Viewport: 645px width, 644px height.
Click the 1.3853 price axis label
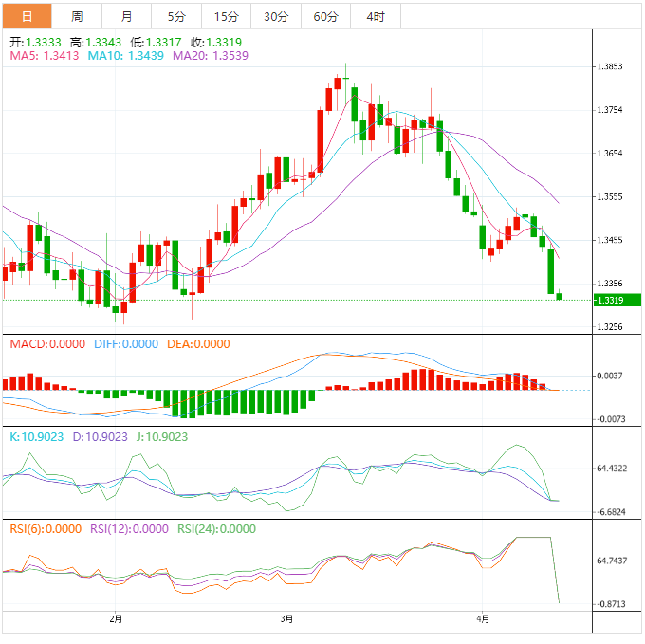tap(610, 66)
